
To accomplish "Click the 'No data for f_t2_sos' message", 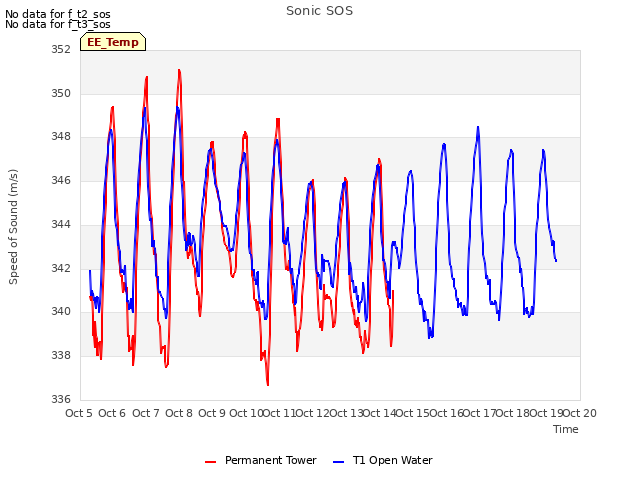I will pos(58,14).
